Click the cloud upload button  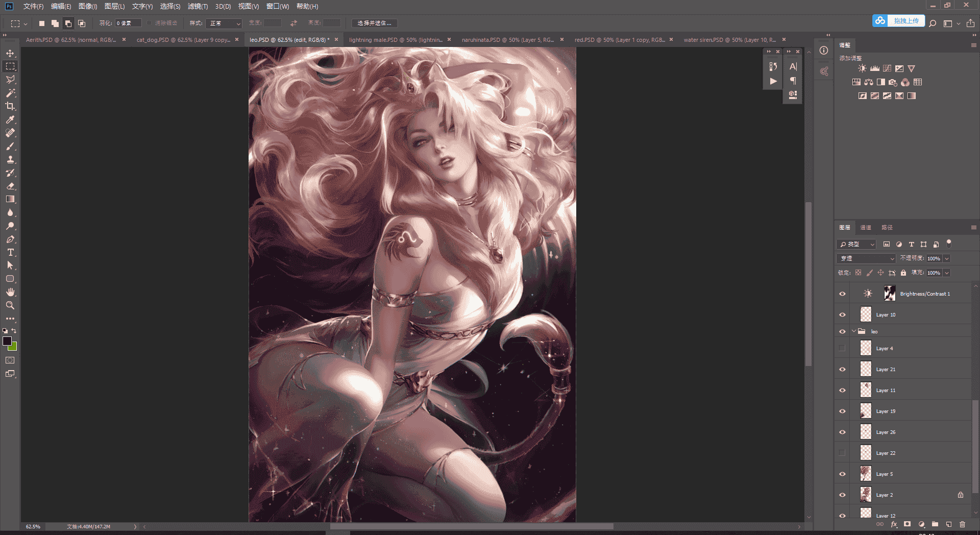coord(898,20)
